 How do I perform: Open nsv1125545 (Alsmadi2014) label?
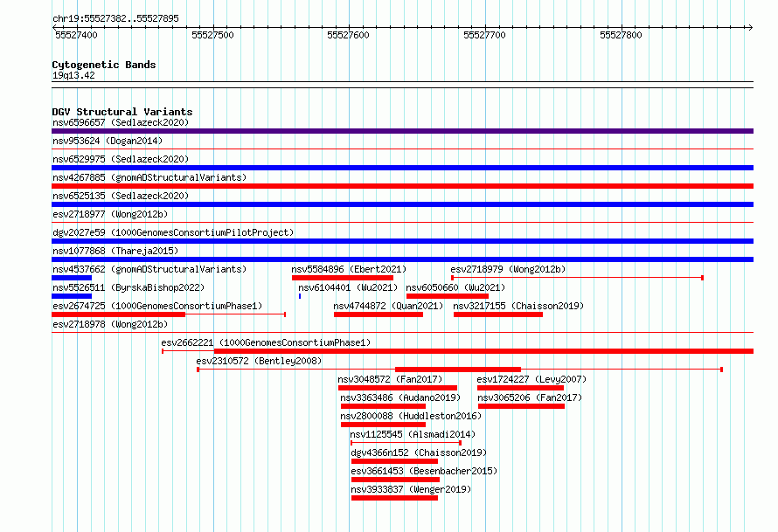tap(413, 434)
